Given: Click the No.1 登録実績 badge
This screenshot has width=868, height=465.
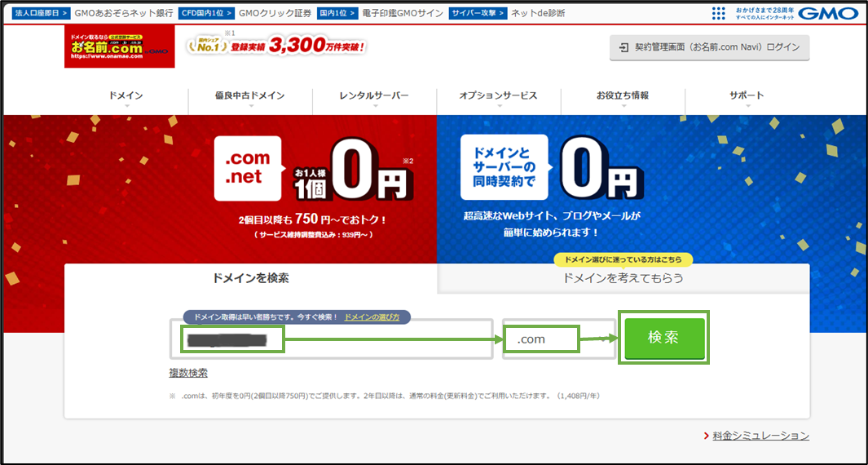Looking at the screenshot, I should pos(275,46).
